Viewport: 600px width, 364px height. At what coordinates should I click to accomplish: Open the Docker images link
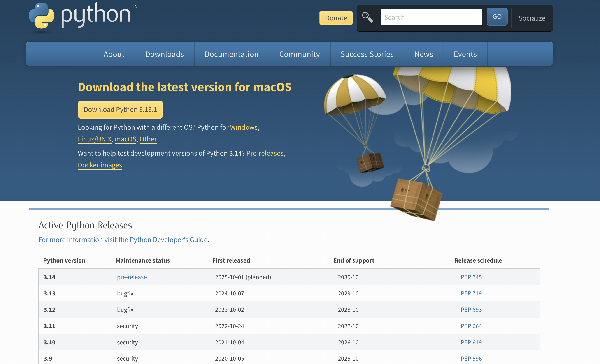coord(100,165)
